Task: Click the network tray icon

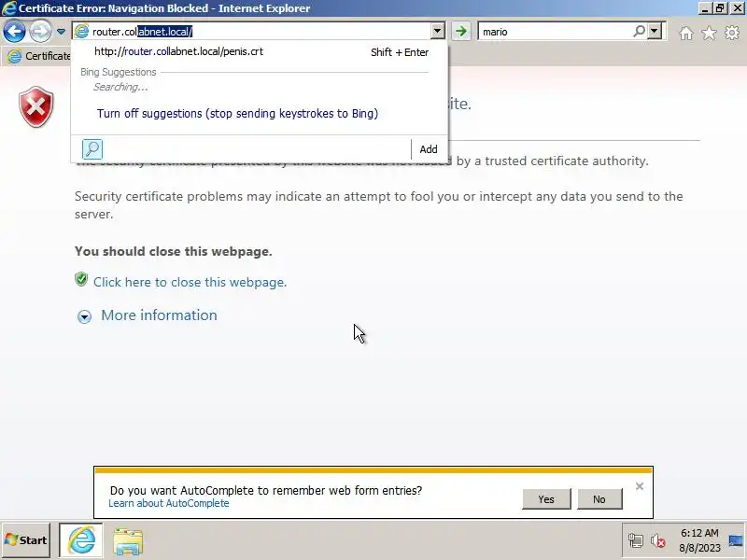Action: tap(636, 540)
